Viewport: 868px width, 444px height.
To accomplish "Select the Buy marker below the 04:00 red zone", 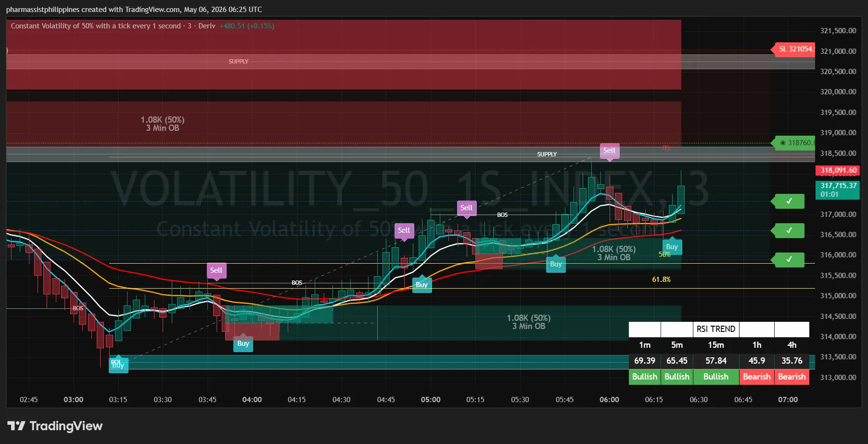I will (243, 343).
